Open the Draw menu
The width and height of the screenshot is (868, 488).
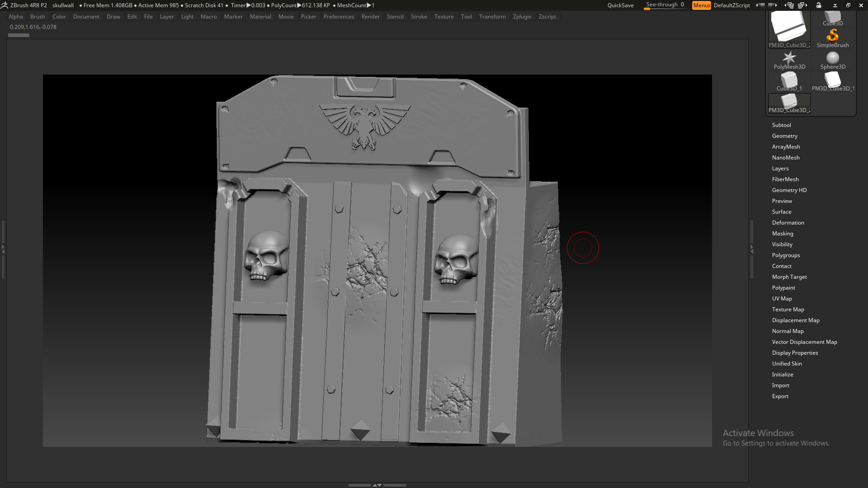click(113, 17)
